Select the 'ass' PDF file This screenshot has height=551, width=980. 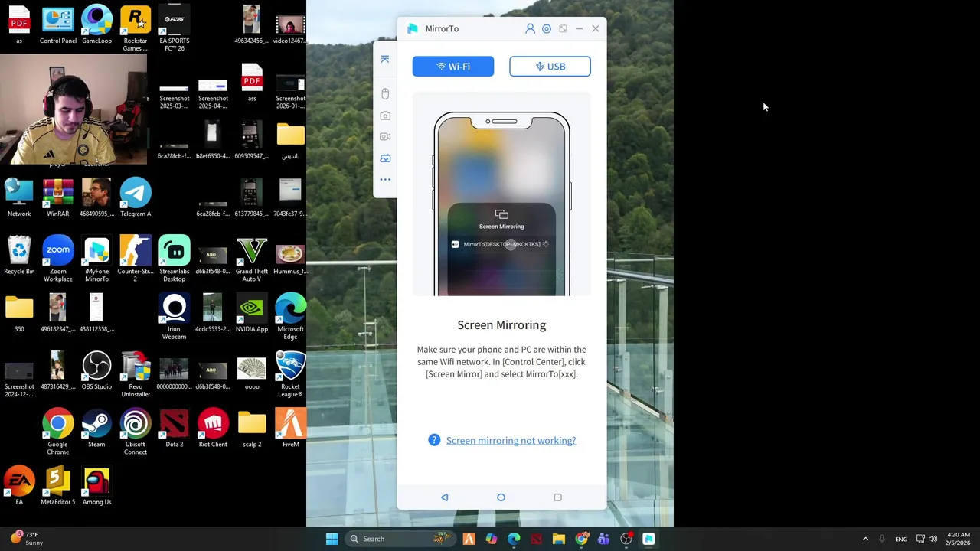pos(252,83)
